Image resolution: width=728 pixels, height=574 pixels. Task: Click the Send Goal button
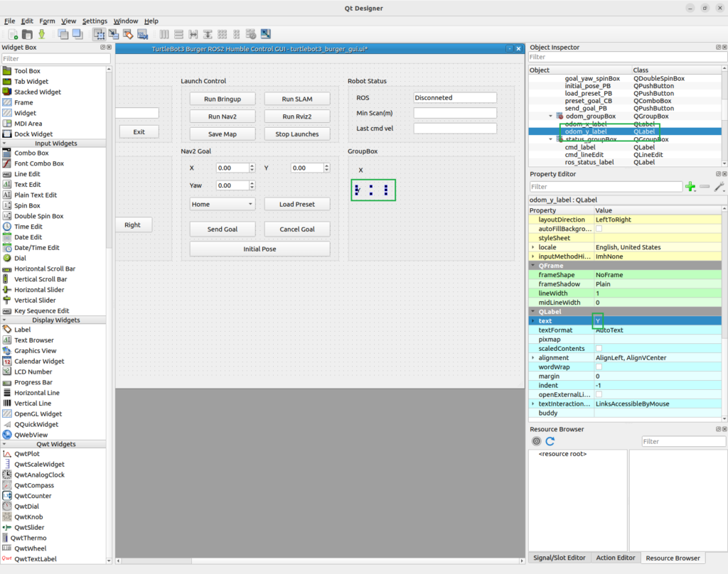coord(223,229)
